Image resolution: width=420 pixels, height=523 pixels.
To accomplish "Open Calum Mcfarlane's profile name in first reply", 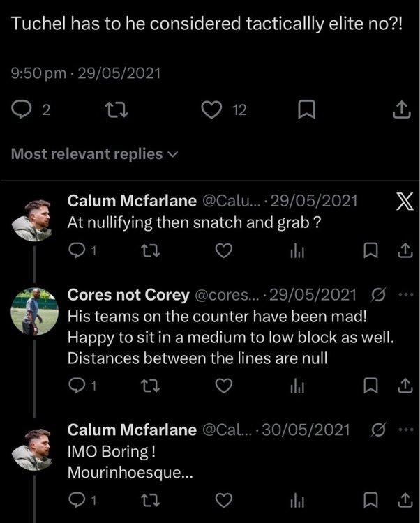I will coord(132,201).
